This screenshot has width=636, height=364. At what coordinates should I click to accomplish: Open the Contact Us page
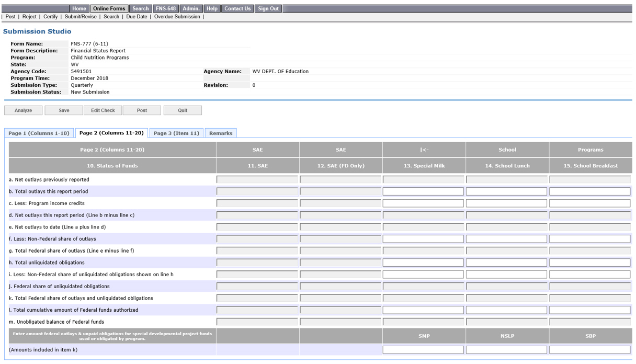click(238, 9)
